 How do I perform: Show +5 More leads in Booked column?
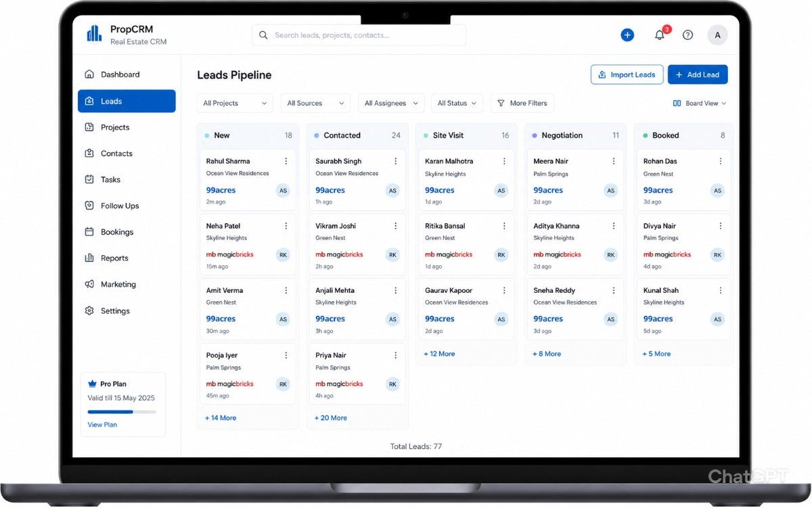pos(656,354)
